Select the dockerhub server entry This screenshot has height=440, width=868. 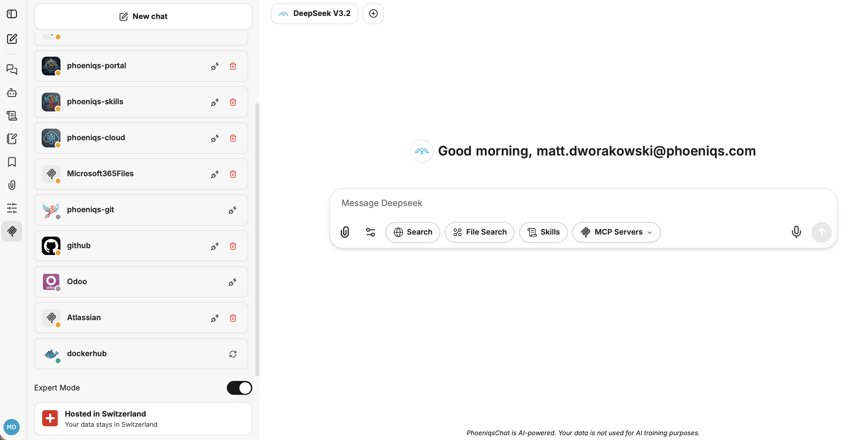tap(141, 354)
